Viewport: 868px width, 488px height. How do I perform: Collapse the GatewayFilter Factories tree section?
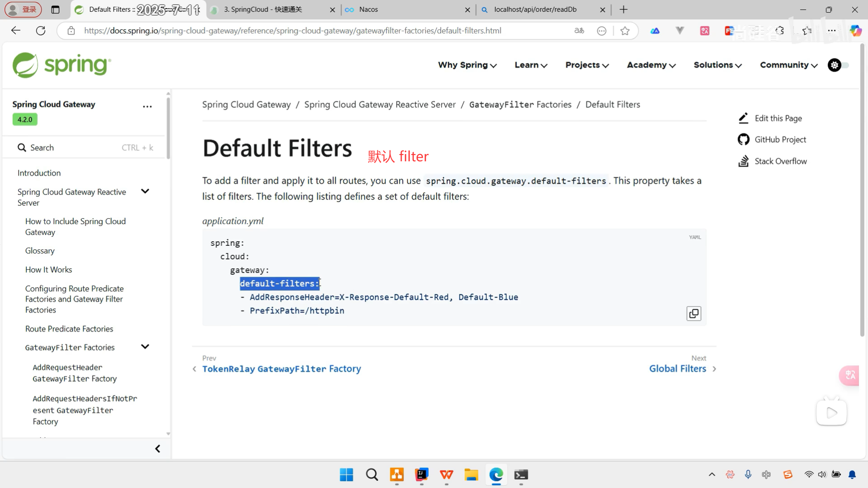pyautogui.click(x=145, y=347)
